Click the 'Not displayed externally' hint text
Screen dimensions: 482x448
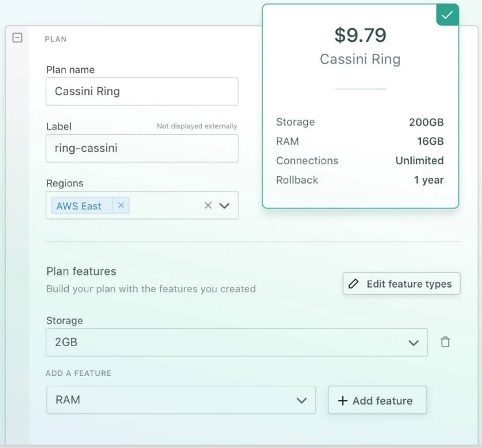197,126
